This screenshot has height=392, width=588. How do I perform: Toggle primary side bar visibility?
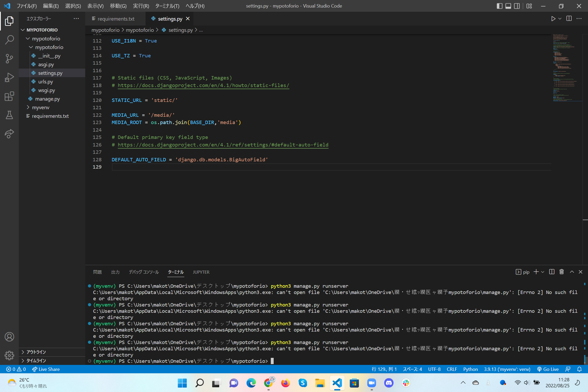(499, 6)
